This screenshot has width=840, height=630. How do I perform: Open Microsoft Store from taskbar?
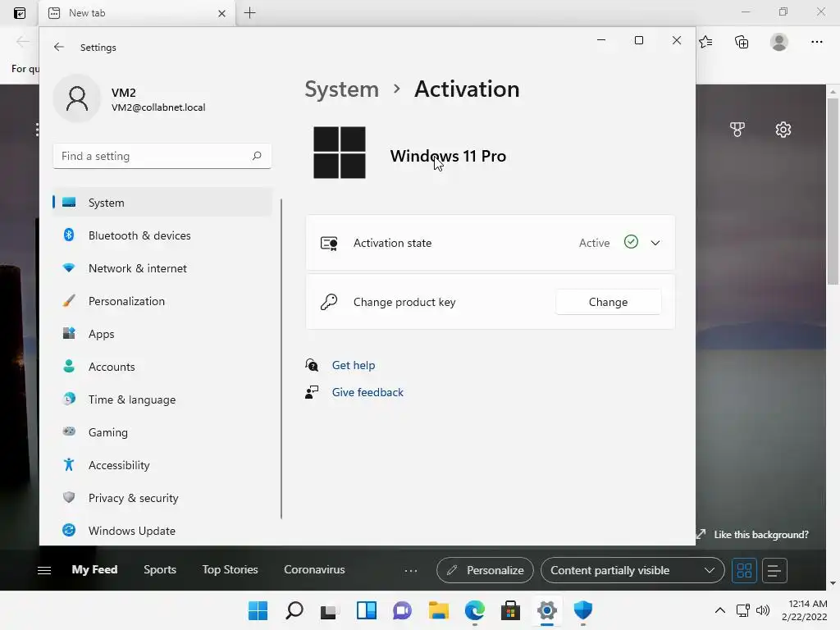tap(510, 610)
